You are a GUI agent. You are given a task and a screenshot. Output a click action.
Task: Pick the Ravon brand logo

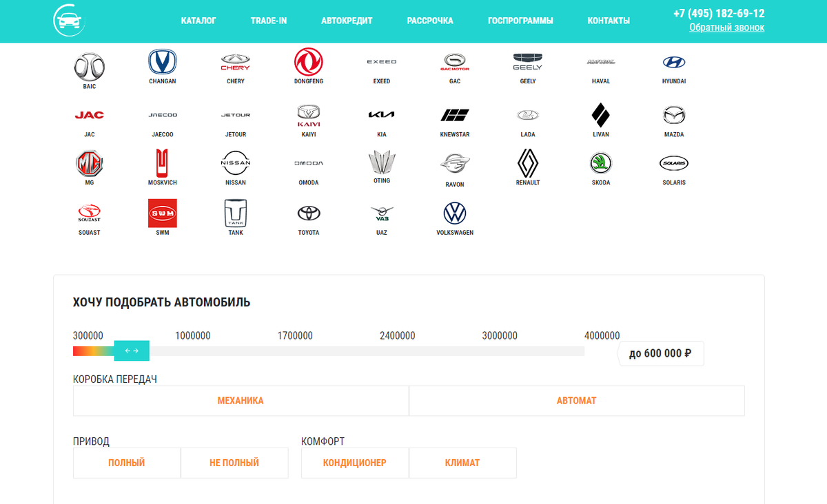tap(455, 164)
